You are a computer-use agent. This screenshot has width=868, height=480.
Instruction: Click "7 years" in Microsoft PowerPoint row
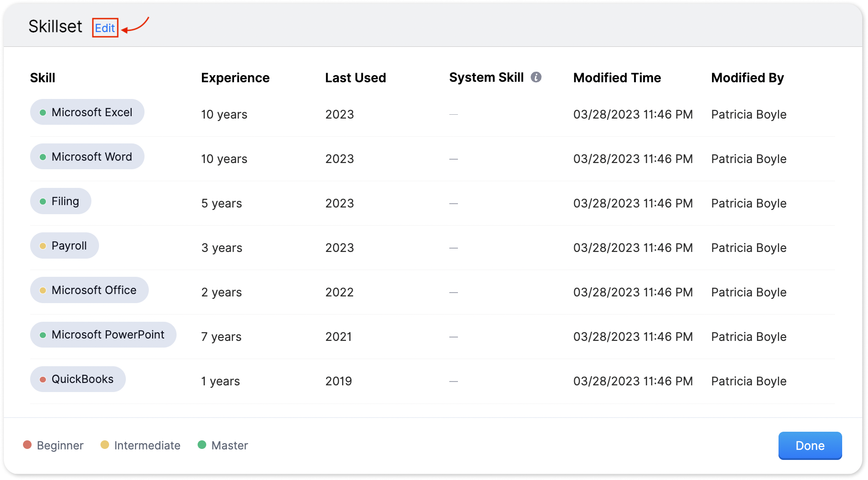tap(221, 337)
